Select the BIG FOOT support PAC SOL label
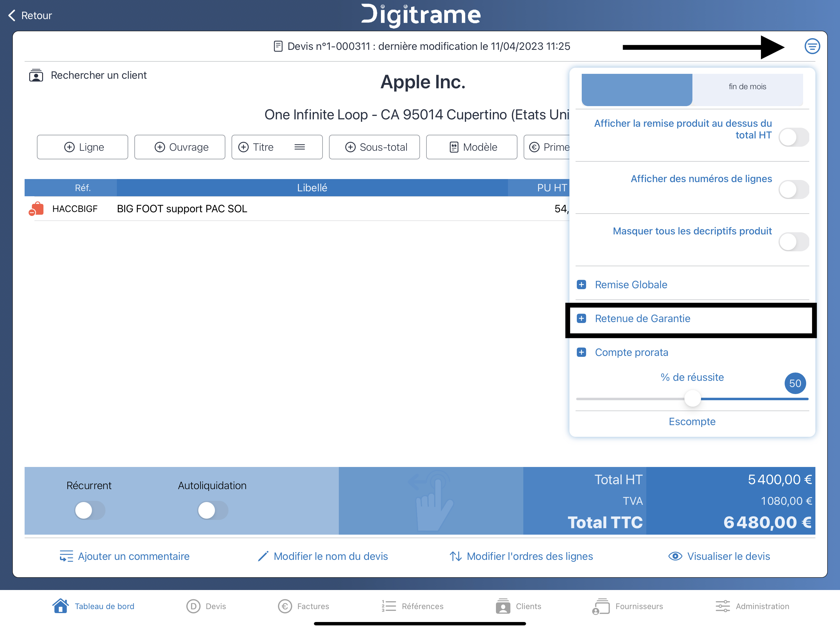Viewport: 840px width, 630px height. tap(182, 209)
